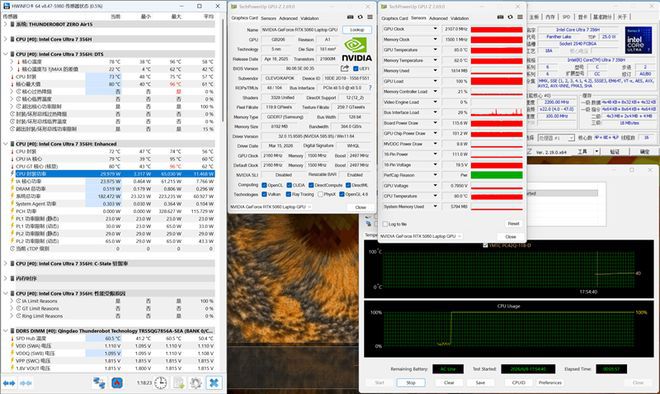Screen dimensions: 660x394
Task: Open SPD tab in CPU-Z
Action: click(x=566, y=17)
